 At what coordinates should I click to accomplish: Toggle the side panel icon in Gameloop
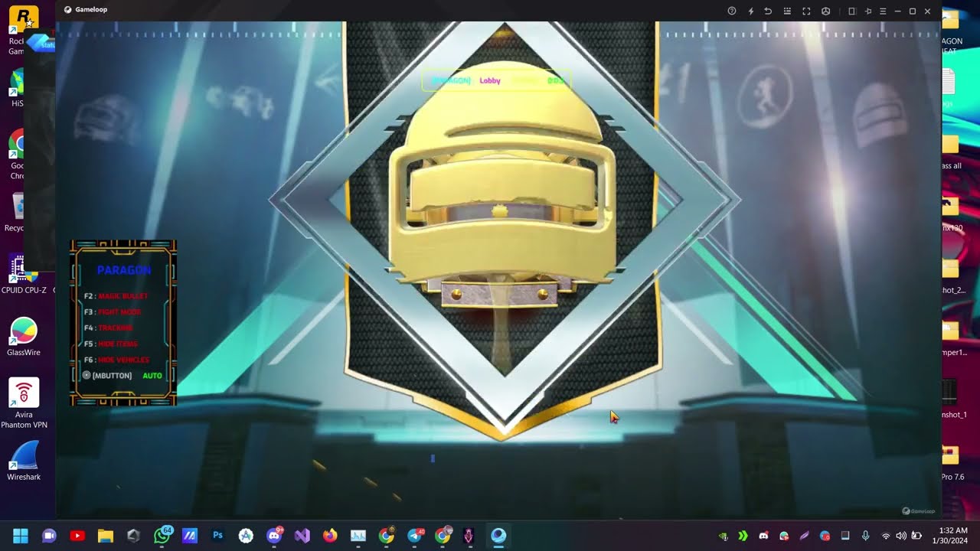pos(851,11)
